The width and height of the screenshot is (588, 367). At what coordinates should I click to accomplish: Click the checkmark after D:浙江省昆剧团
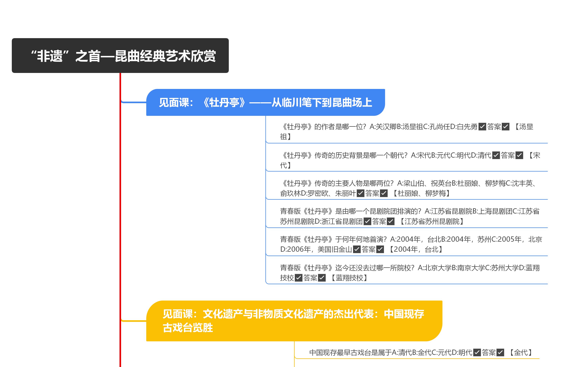[367, 221]
